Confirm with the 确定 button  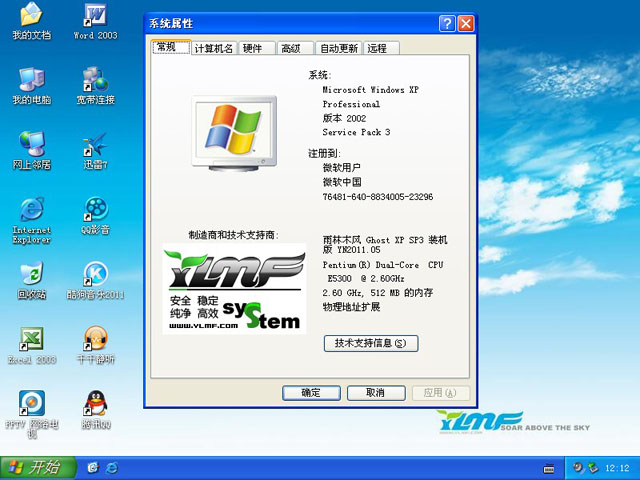pos(311,393)
